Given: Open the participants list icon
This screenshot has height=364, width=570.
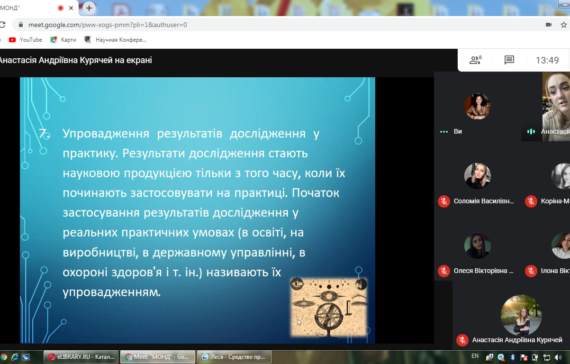Looking at the screenshot, I should click(x=475, y=60).
